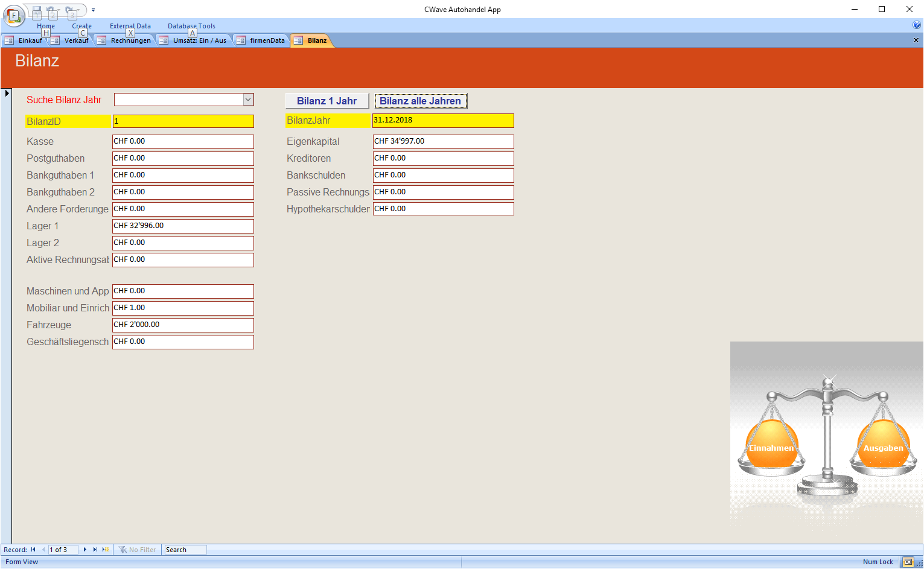Click the record selector arrow bar
The width and height of the screenshot is (924, 569).
[x=7, y=93]
